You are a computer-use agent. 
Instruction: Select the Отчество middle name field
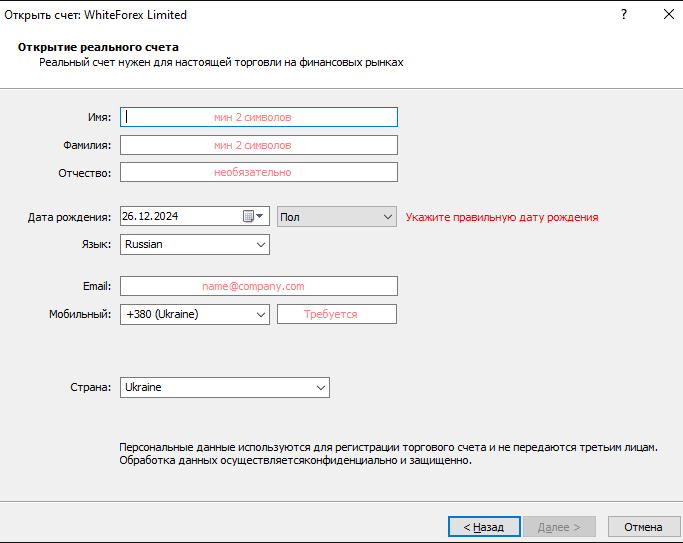point(259,172)
